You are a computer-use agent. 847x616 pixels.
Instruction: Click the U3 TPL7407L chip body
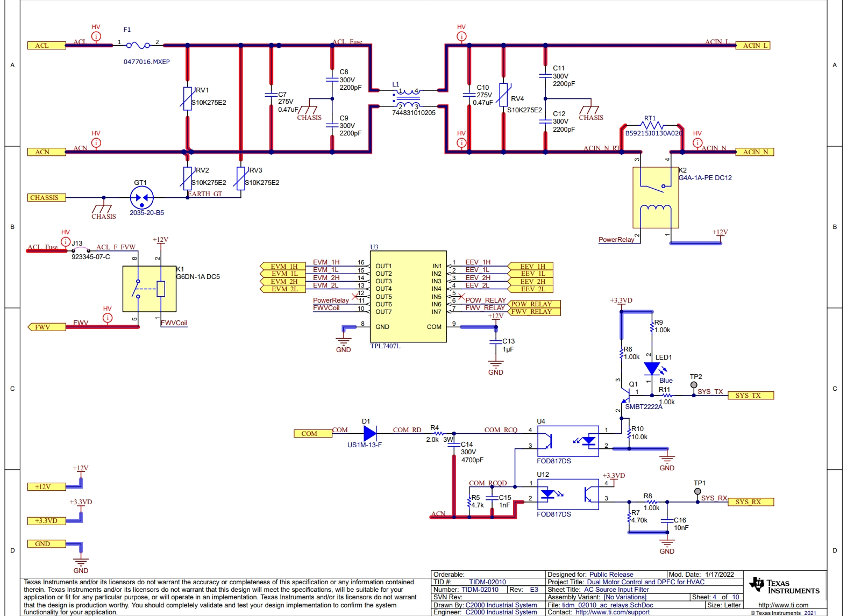(408, 296)
